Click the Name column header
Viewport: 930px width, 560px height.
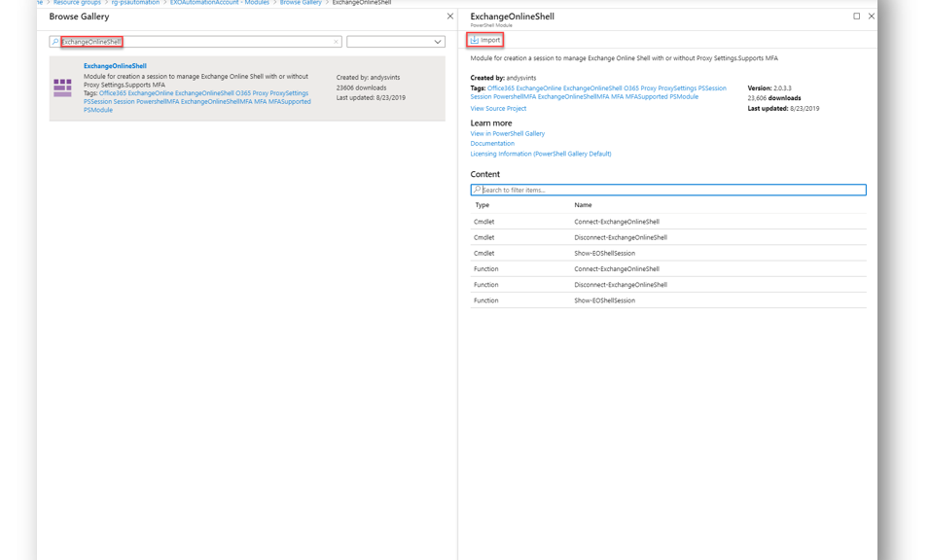(583, 205)
